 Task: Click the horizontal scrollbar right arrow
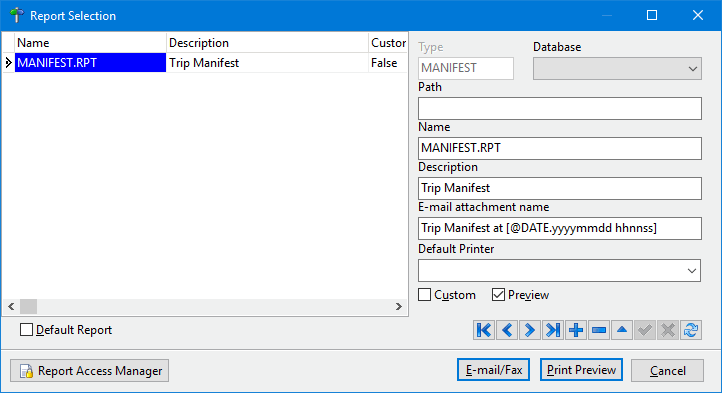399,306
